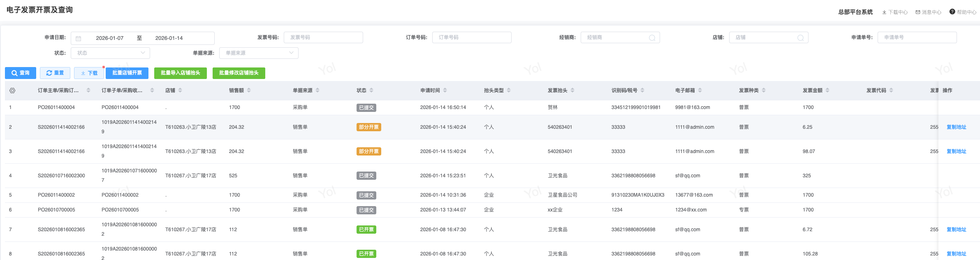Open 下载中心 in the top bar
Viewport: 980px width, 260px height.
point(895,12)
